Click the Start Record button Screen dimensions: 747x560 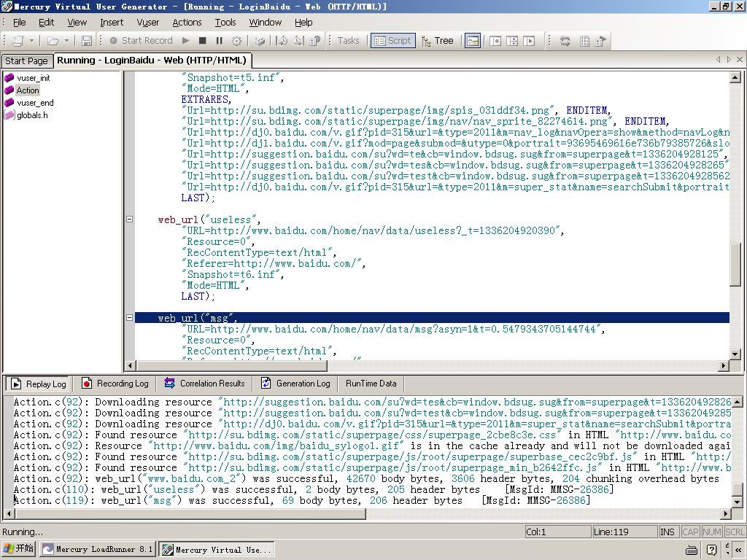[x=141, y=41]
